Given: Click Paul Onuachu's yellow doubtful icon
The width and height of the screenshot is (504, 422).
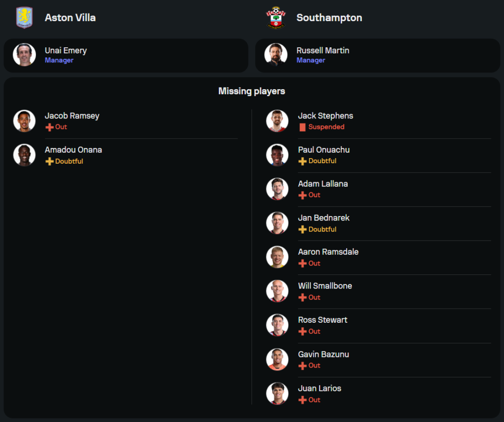Looking at the screenshot, I should (x=302, y=161).
